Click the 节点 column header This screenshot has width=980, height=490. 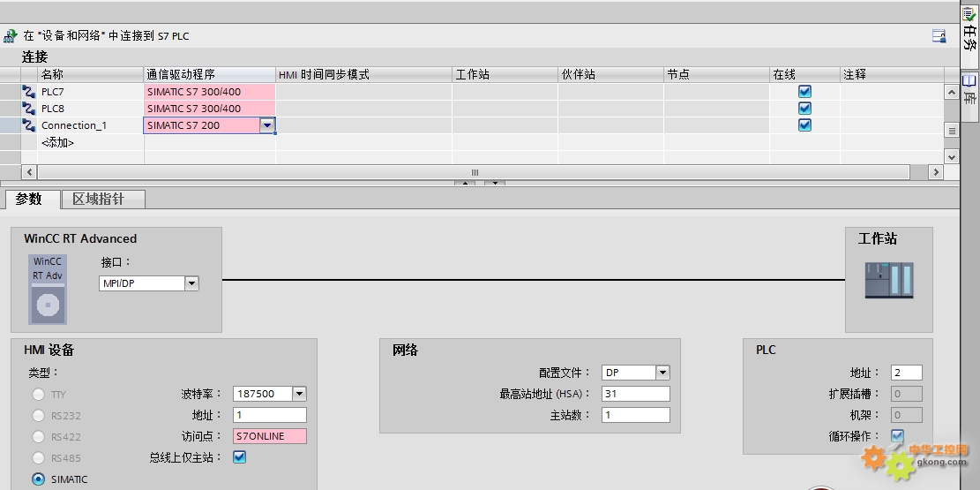pos(717,74)
